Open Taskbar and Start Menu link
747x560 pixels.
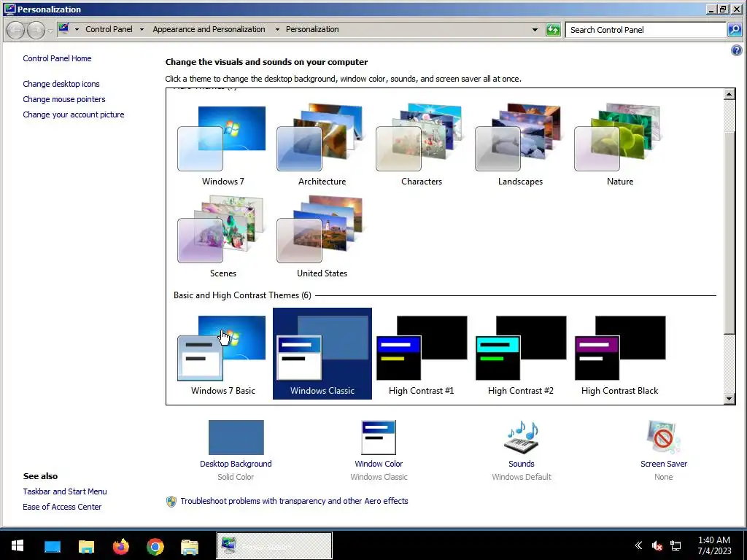(x=65, y=491)
